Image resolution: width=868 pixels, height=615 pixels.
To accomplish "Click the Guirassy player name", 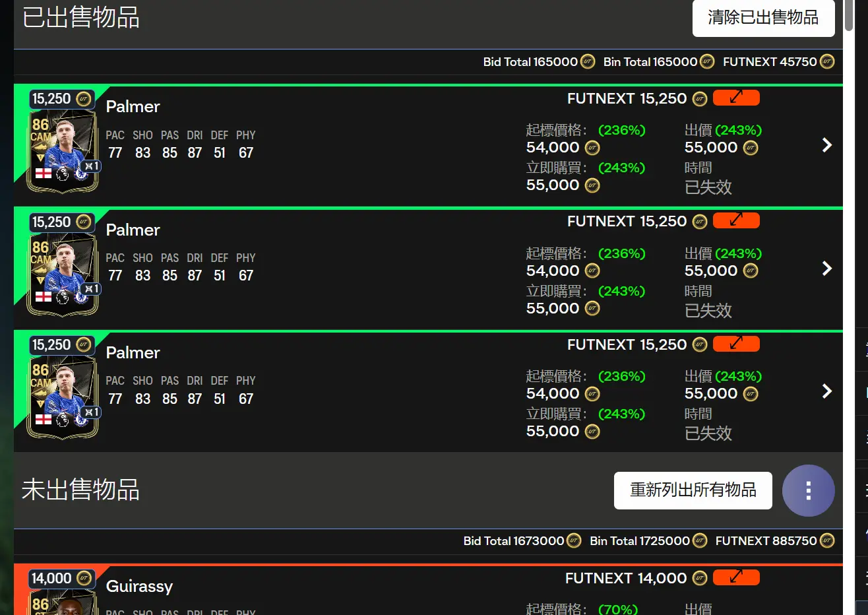I will click(139, 586).
